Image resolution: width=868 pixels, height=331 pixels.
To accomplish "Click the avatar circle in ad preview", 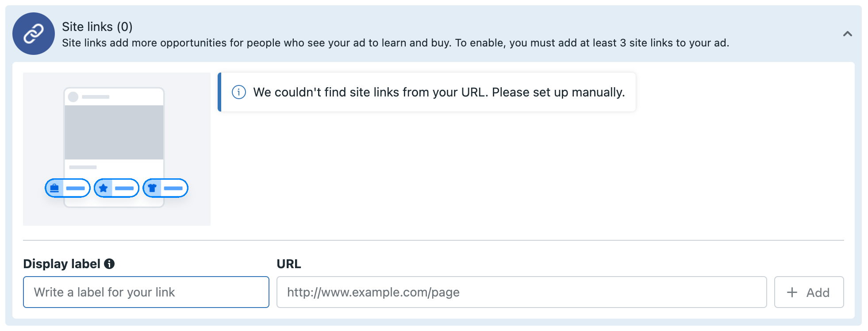I will (73, 97).
